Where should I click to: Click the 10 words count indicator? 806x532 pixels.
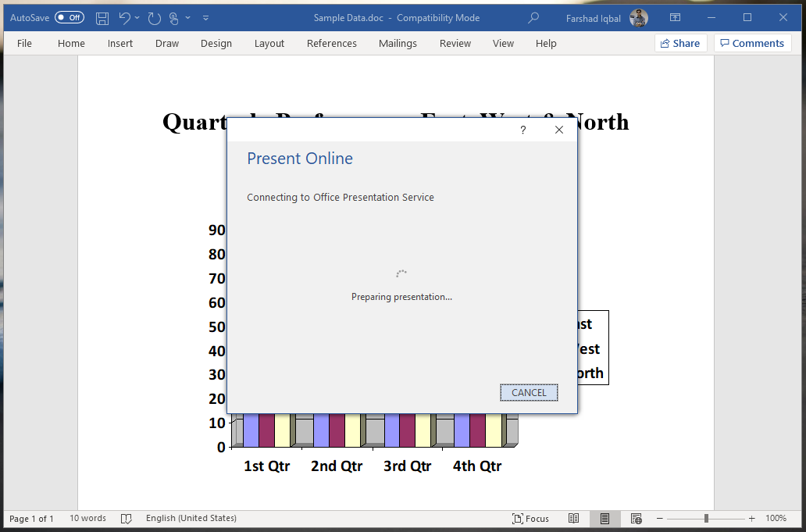[x=87, y=518]
